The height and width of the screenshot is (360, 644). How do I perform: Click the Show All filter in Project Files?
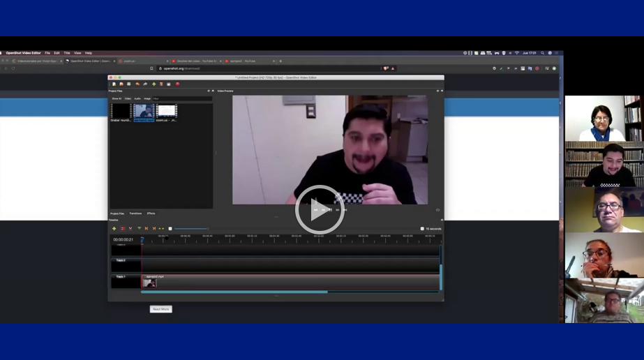pos(117,98)
